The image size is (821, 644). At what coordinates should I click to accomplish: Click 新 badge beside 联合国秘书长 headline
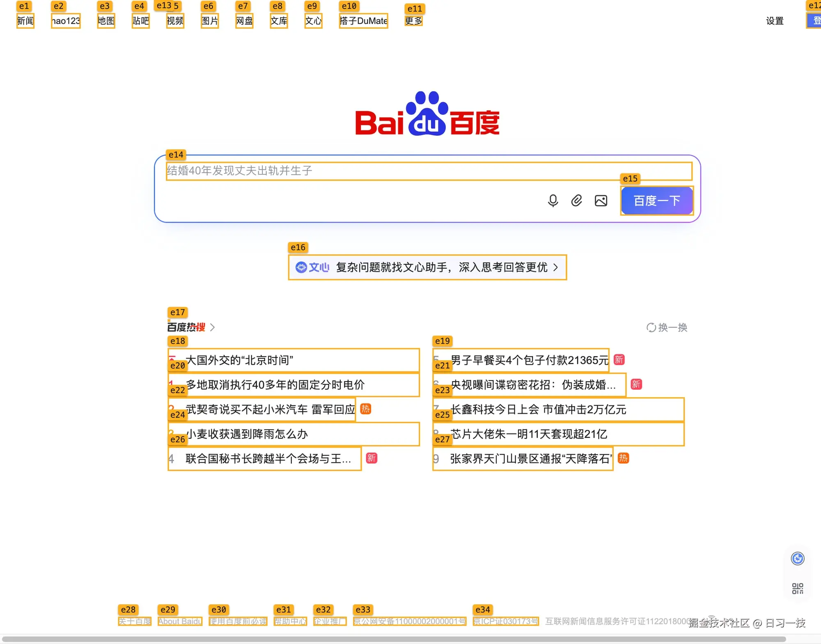point(372,458)
